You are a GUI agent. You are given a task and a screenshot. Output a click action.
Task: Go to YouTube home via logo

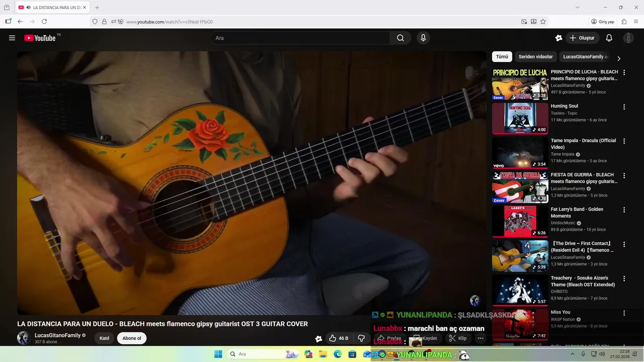40,38
